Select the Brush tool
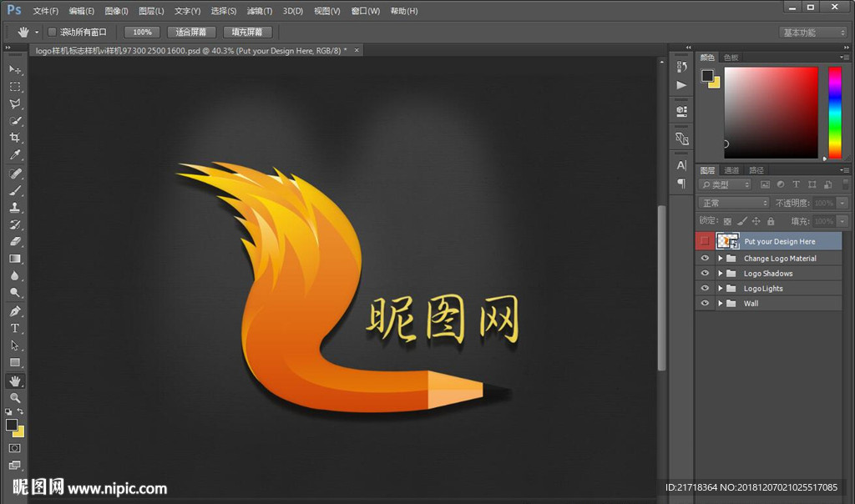This screenshot has width=855, height=504. (x=15, y=190)
